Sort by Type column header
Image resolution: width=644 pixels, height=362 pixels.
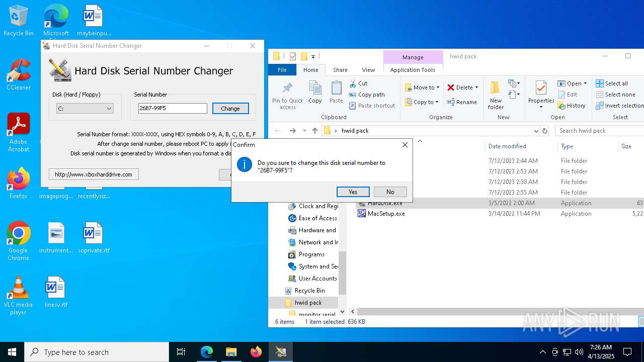click(588, 146)
